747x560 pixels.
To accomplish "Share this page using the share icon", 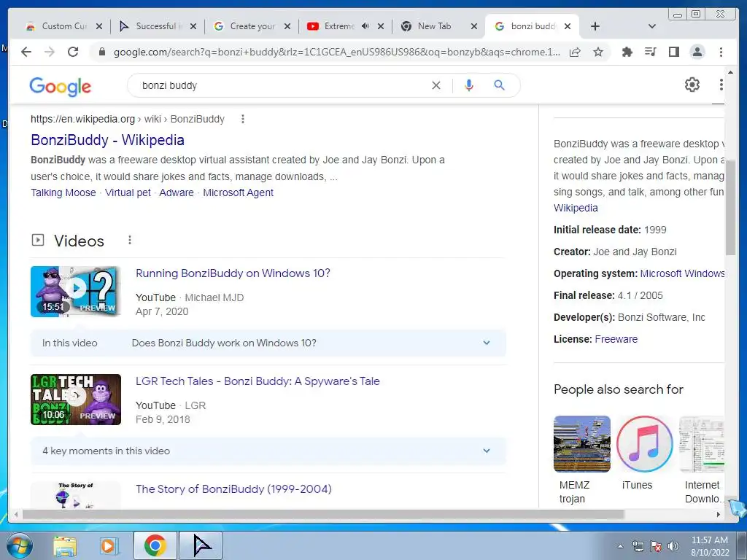I will pyautogui.click(x=575, y=52).
